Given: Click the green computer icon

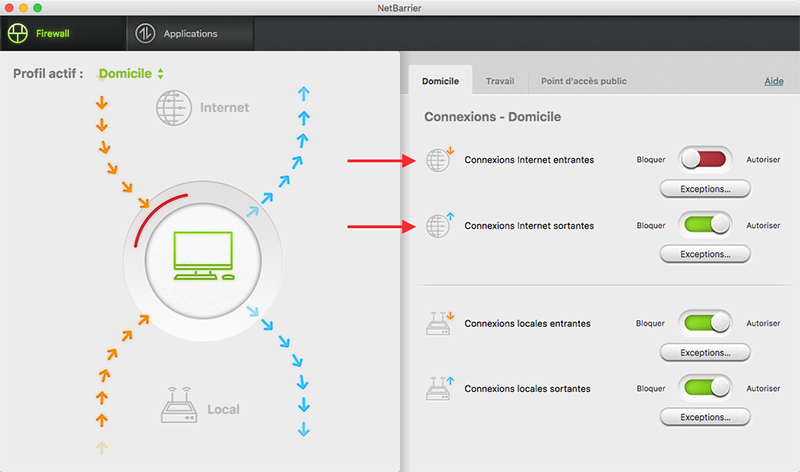Looking at the screenshot, I should click(x=204, y=256).
